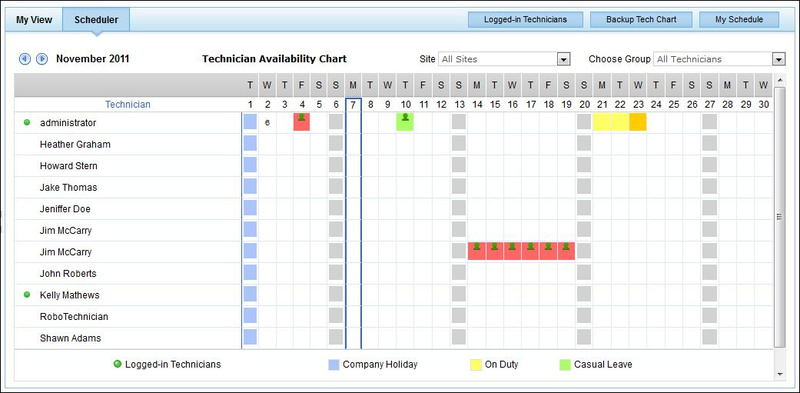Select Jim McCarry's leave cell on day 14
This screenshot has height=393, width=800.
click(x=477, y=251)
